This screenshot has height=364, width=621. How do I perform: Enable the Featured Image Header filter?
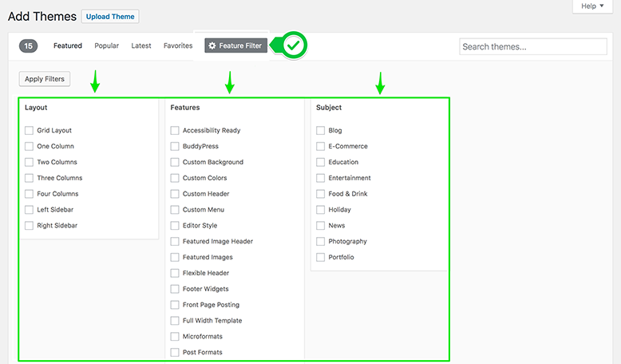click(175, 241)
